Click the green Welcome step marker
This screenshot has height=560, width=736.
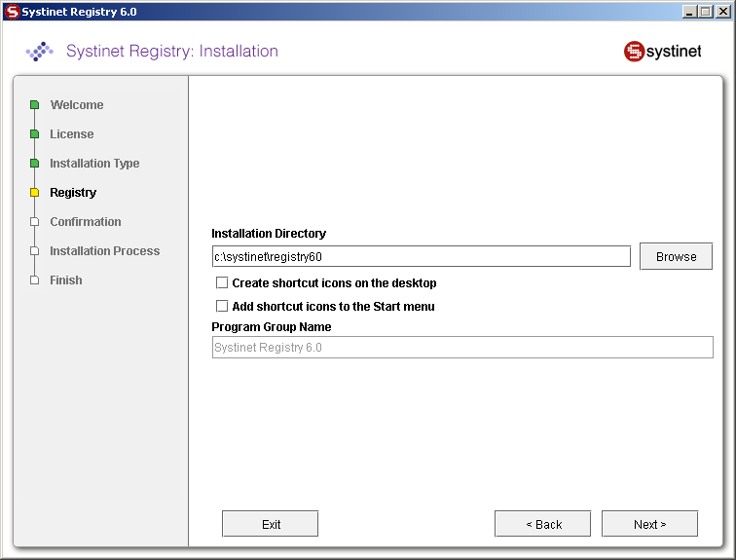click(x=34, y=104)
